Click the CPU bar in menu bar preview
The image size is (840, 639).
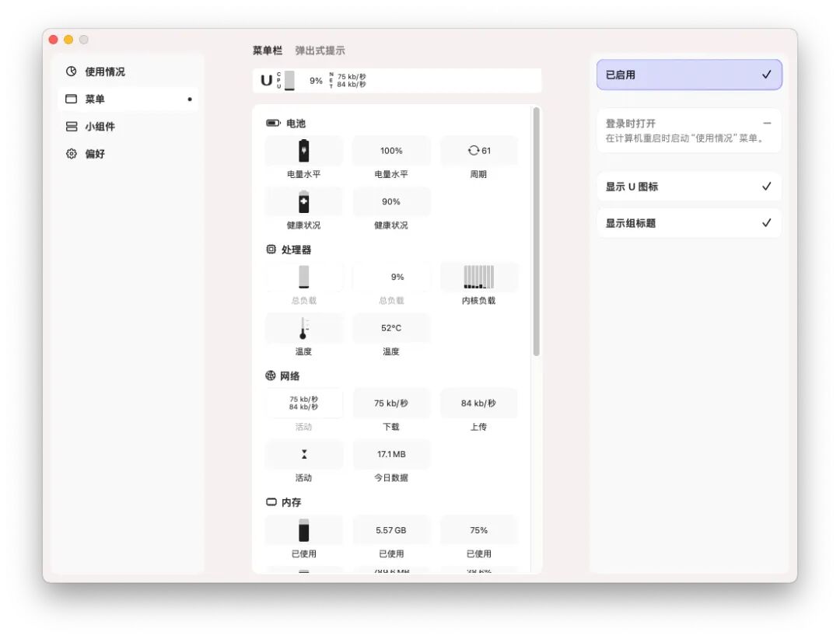[x=289, y=80]
